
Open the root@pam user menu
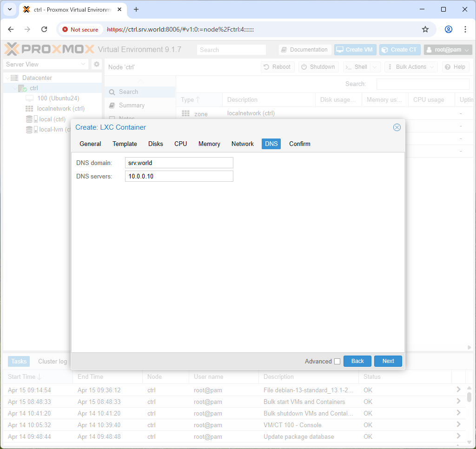(448, 49)
